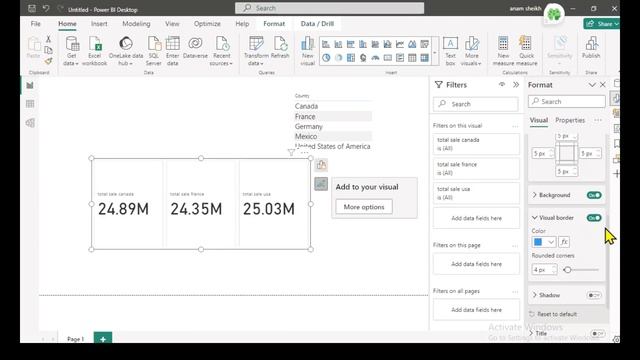Expand the Title section

(x=531, y=333)
